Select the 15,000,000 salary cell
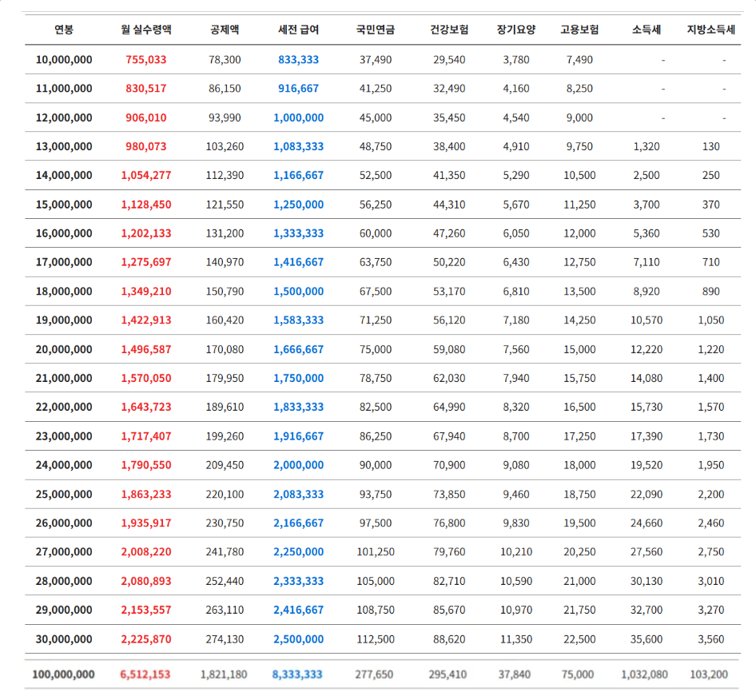Image resolution: width=756 pixels, height=700 pixels. (x=64, y=205)
